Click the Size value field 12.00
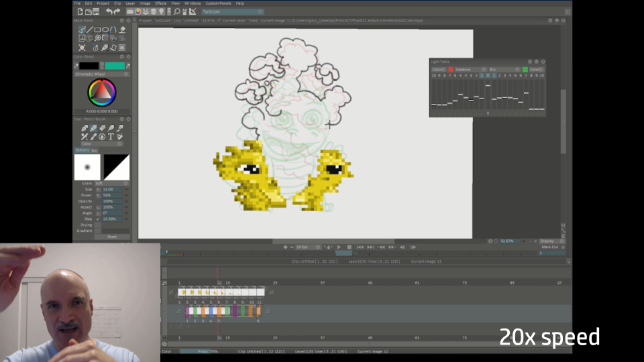The width and height of the screenshot is (644, 362). [x=112, y=189]
